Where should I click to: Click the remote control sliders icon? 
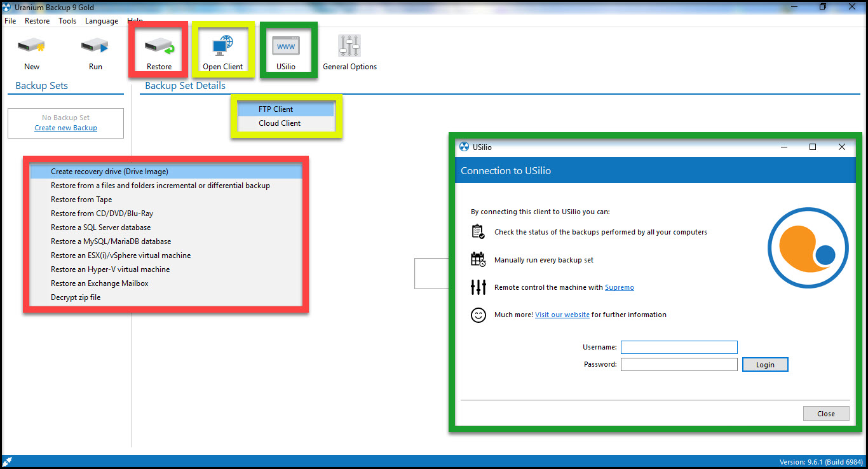(x=478, y=287)
